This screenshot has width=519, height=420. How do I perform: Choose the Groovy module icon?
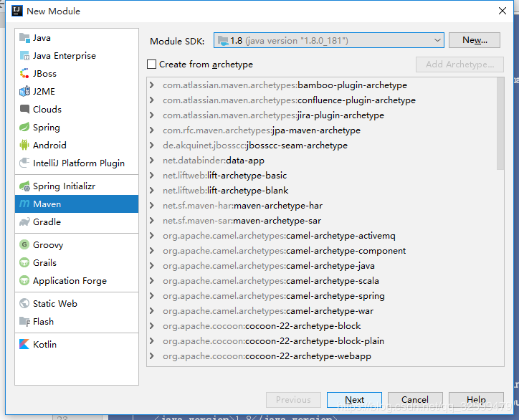click(x=24, y=244)
